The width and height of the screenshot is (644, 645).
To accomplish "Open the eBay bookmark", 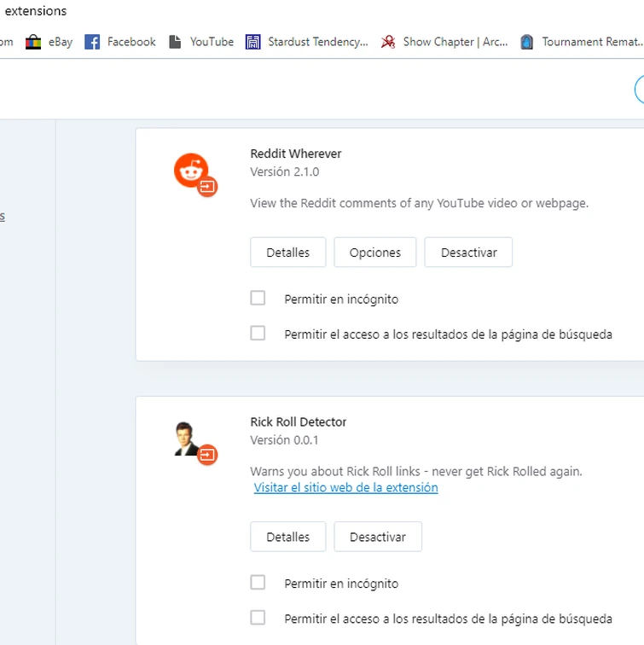I will tap(49, 42).
